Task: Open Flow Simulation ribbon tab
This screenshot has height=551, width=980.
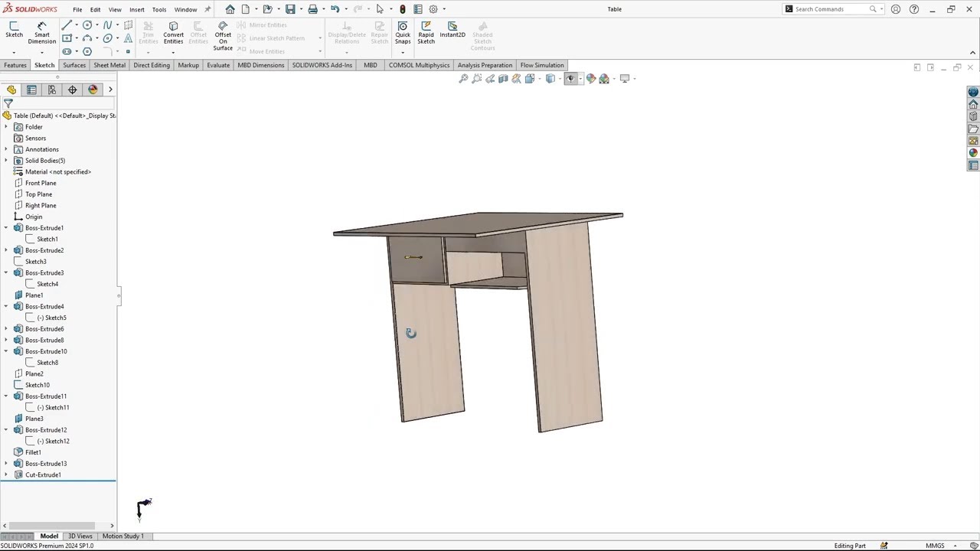Action: point(542,65)
